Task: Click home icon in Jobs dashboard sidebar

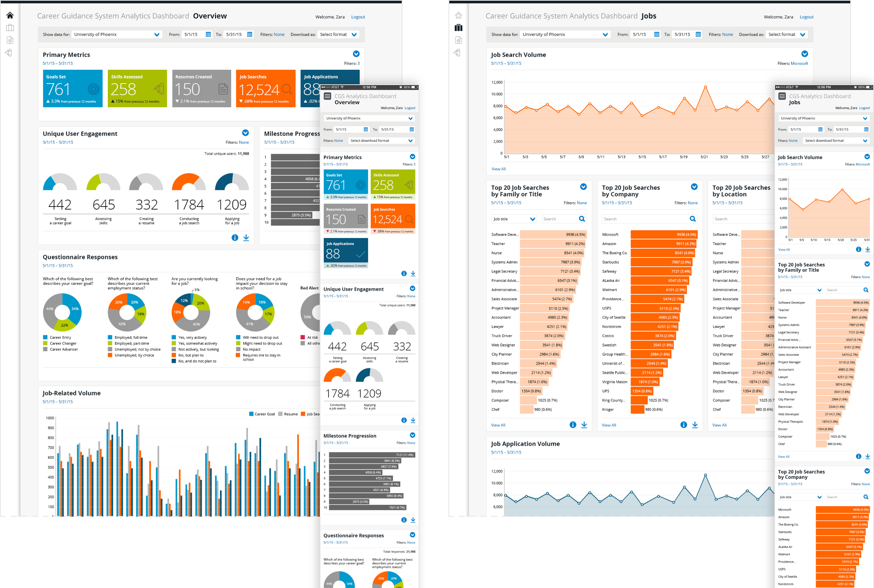Action: pyautogui.click(x=458, y=15)
